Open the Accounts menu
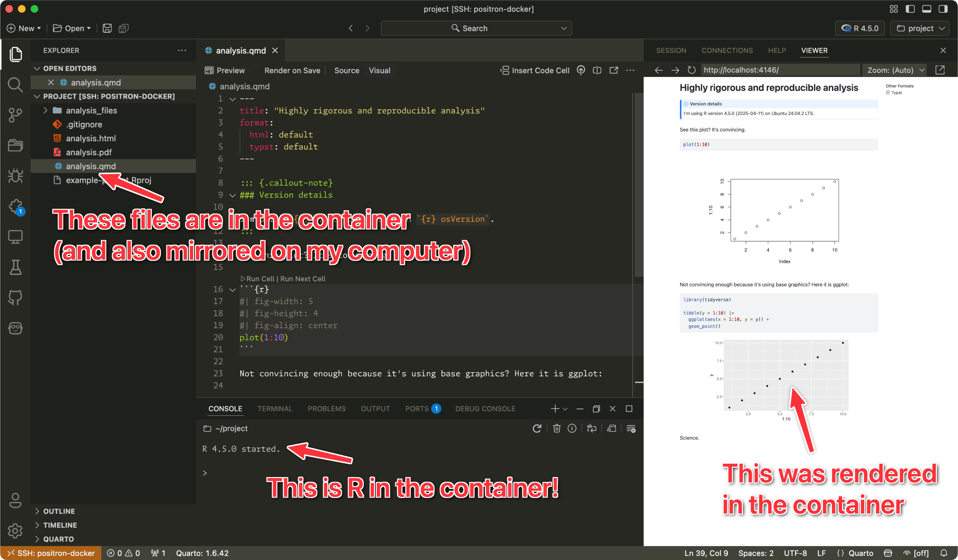Viewport: 958px width, 560px height. [15, 500]
